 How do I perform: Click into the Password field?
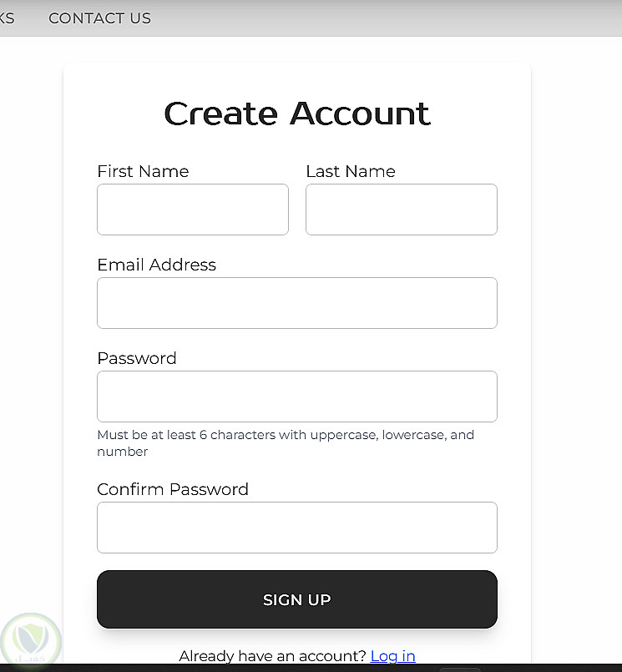coord(297,397)
